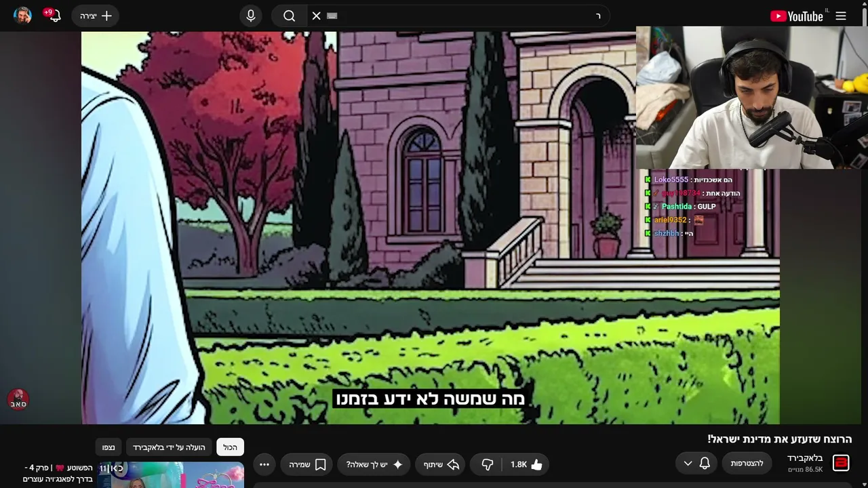This screenshot has height=488, width=868.
Task: Like the video showing 1.8K likes
Action: (526, 464)
